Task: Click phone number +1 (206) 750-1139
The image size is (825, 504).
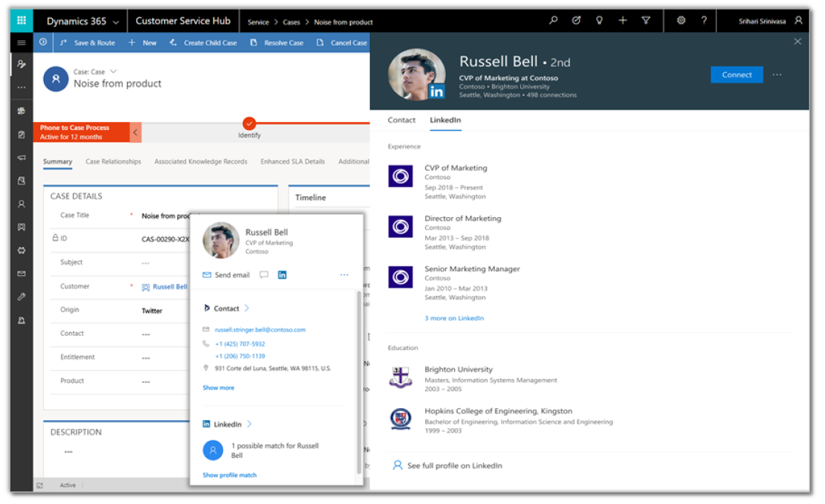Action: coord(240,356)
